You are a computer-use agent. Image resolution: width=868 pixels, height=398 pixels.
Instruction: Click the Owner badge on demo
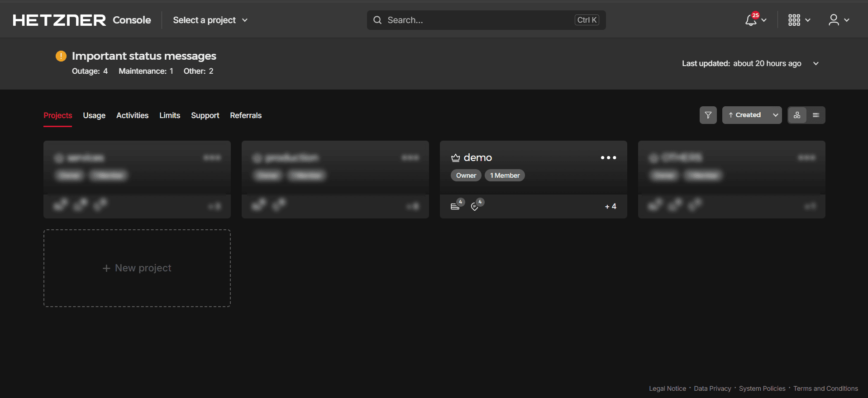pos(466,175)
